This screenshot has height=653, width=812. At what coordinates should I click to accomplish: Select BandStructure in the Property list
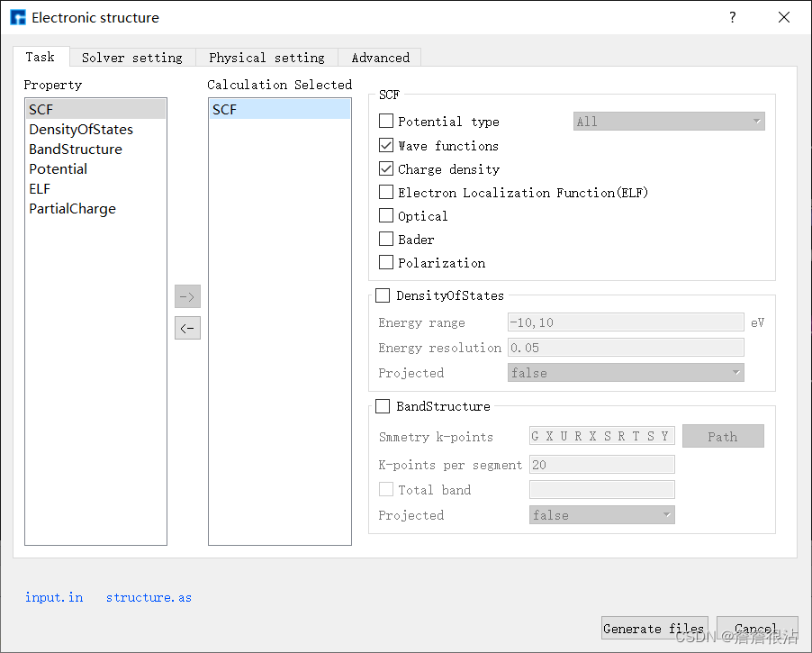click(76, 150)
